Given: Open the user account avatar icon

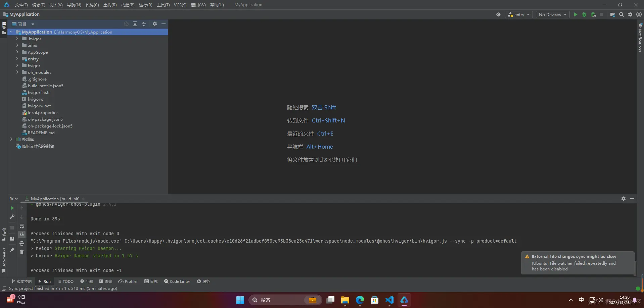Looking at the screenshot, I should [639, 14].
